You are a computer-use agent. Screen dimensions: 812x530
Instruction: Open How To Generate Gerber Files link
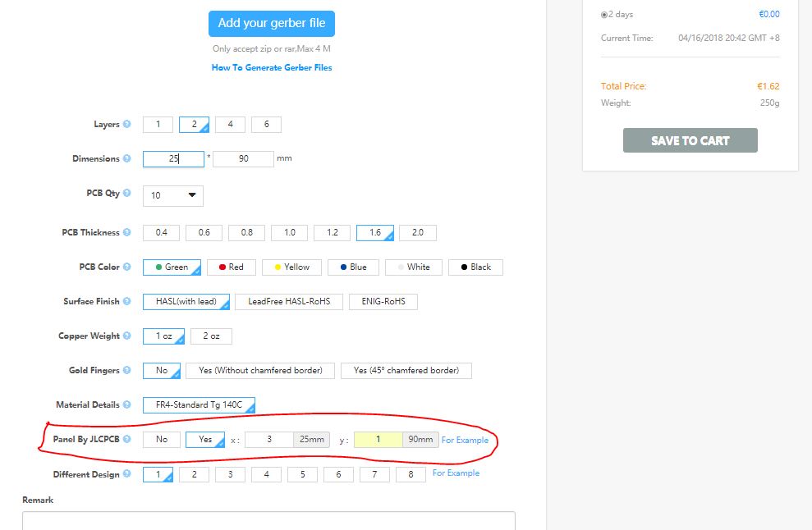click(x=272, y=68)
